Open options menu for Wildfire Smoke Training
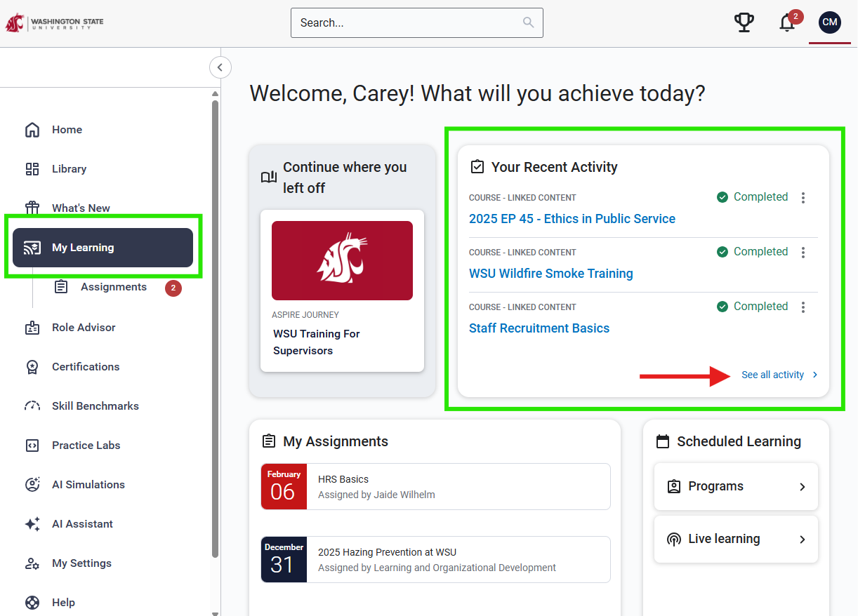This screenshot has height=616, width=858. pyautogui.click(x=803, y=253)
